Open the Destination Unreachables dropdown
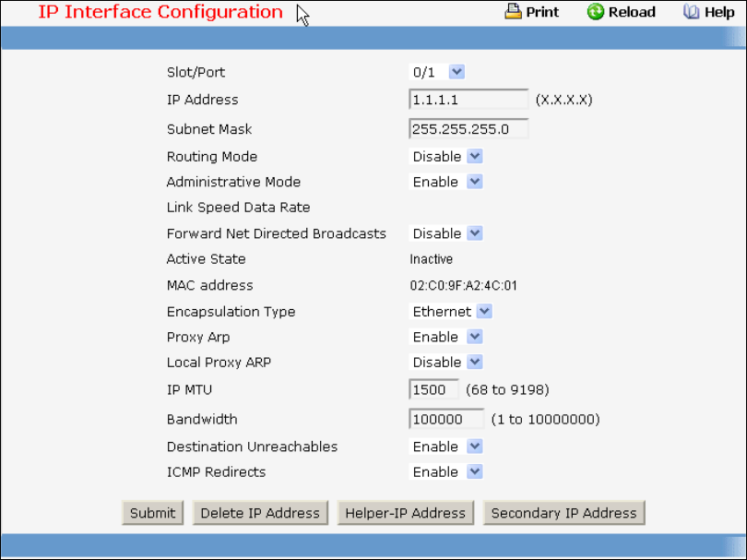The image size is (747, 560). [x=446, y=447]
